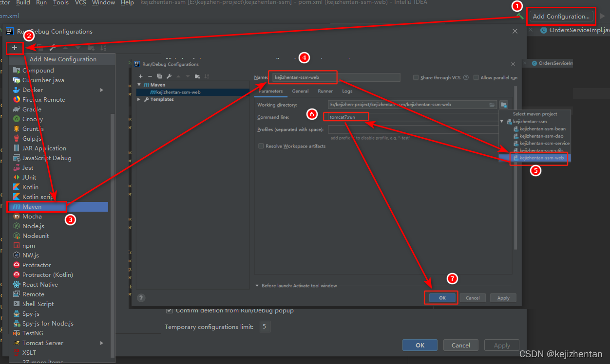Click Cancel in the inner dialog
The height and width of the screenshot is (364, 610).
(x=473, y=298)
